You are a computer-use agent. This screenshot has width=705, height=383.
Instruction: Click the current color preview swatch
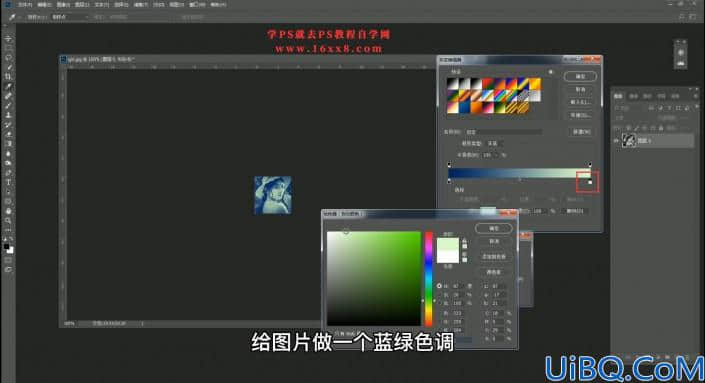448,257
